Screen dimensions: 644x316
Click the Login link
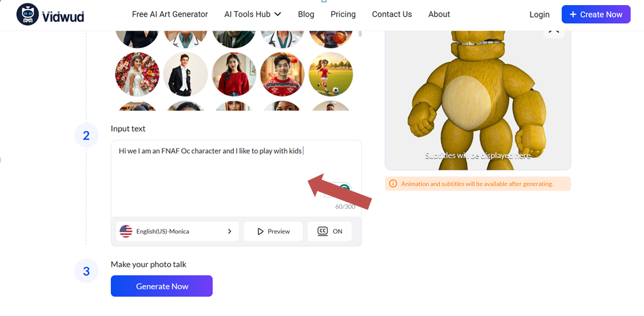539,14
